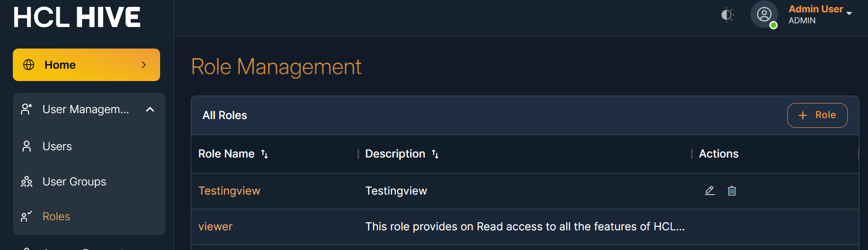Select Roles in the sidebar
Screen dimensions: 868x250
[56, 217]
